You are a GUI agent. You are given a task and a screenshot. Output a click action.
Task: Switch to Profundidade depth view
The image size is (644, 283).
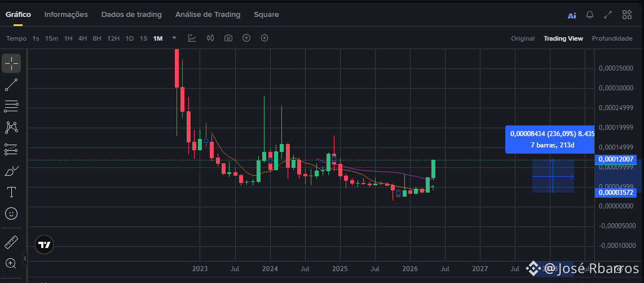tap(612, 38)
